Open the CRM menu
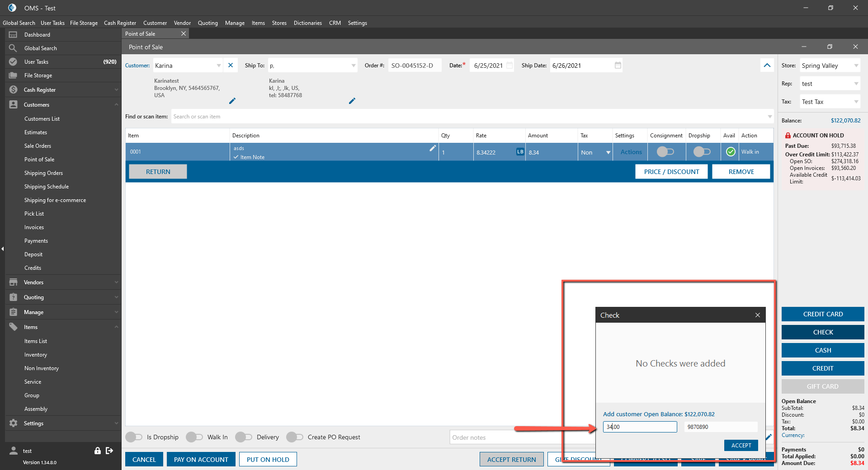This screenshot has width=868, height=470. point(335,23)
